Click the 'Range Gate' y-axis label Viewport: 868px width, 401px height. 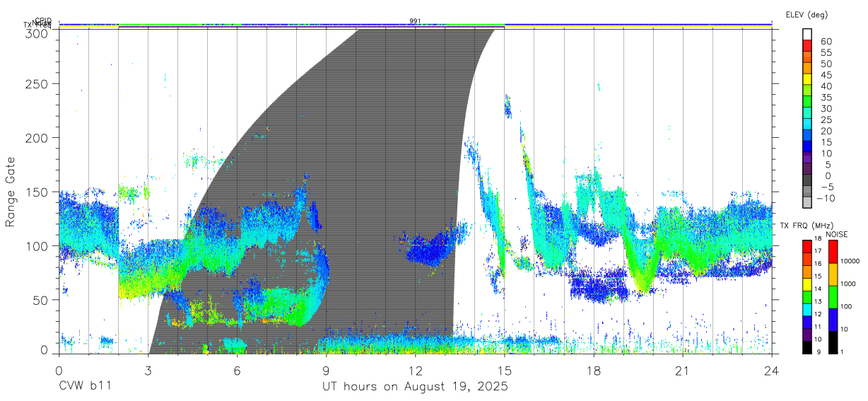(11, 192)
